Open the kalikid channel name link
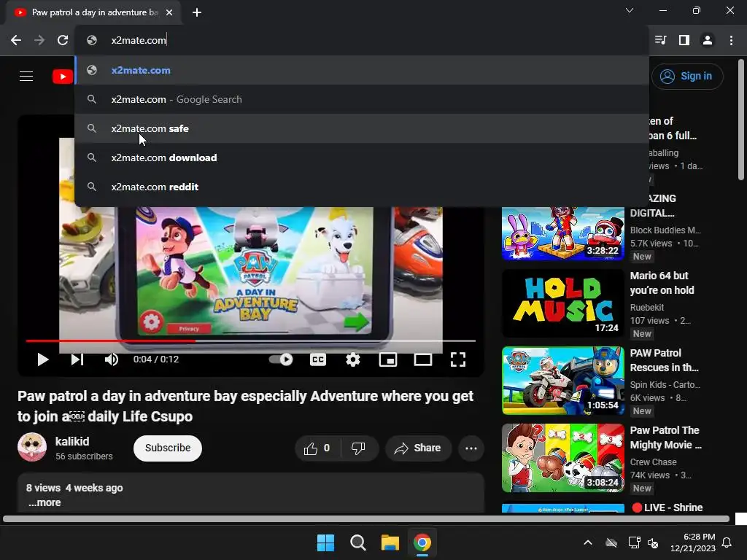 72,441
